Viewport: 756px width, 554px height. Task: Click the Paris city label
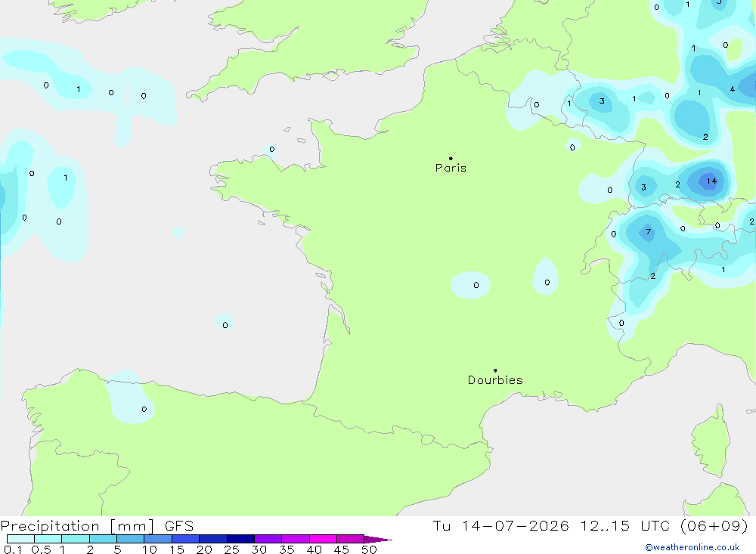451,168
